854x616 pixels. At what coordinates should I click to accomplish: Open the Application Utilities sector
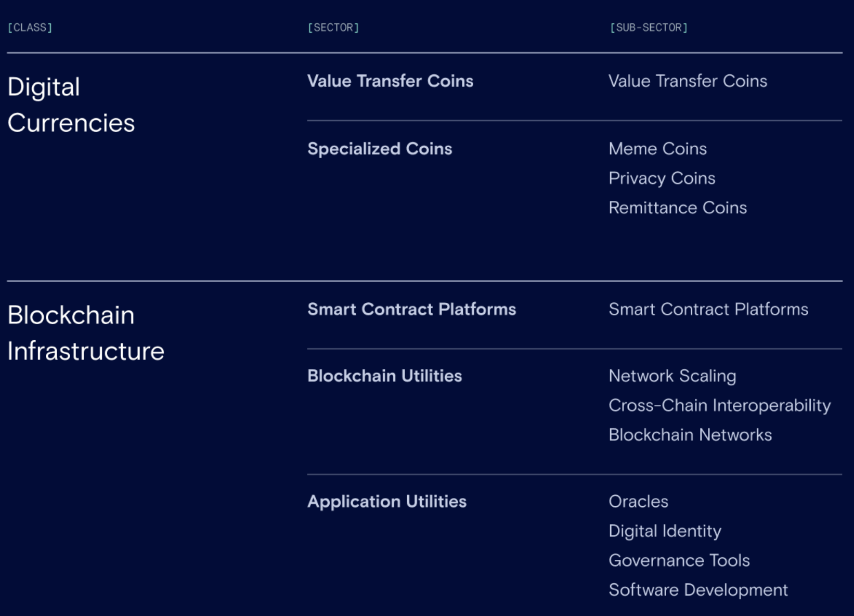click(x=387, y=502)
